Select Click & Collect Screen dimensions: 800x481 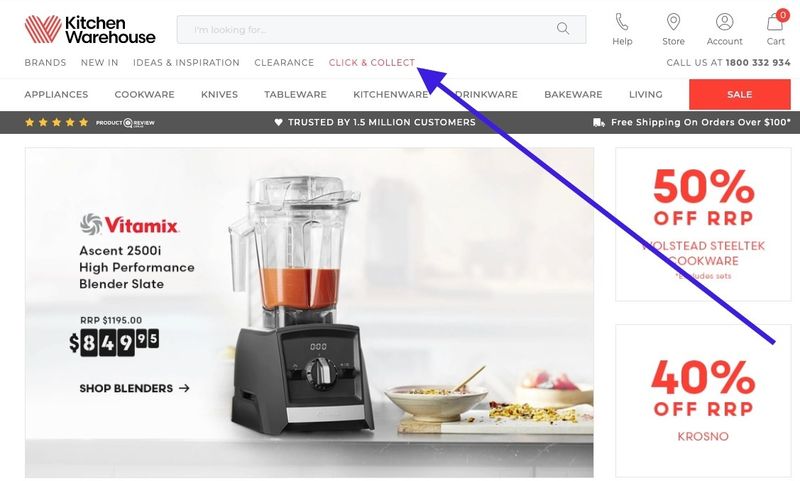pyautogui.click(x=372, y=62)
